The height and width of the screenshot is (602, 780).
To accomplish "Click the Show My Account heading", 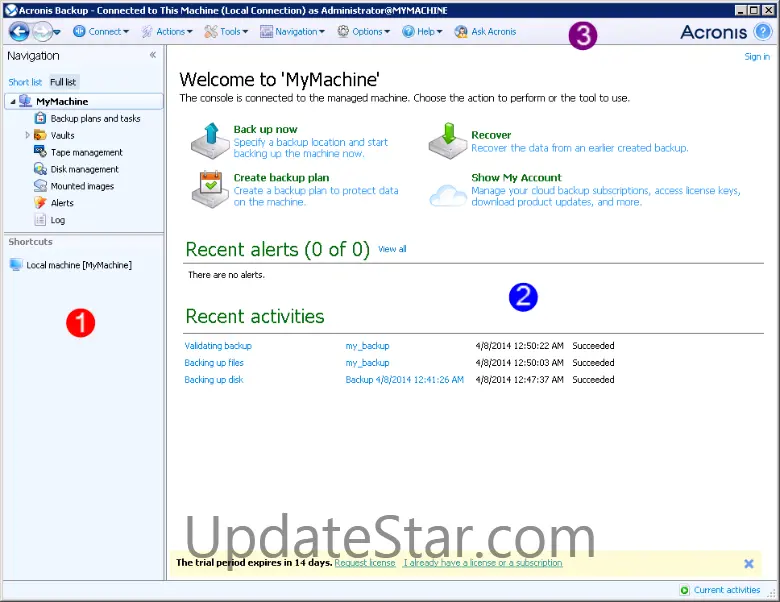I will click(x=516, y=178).
